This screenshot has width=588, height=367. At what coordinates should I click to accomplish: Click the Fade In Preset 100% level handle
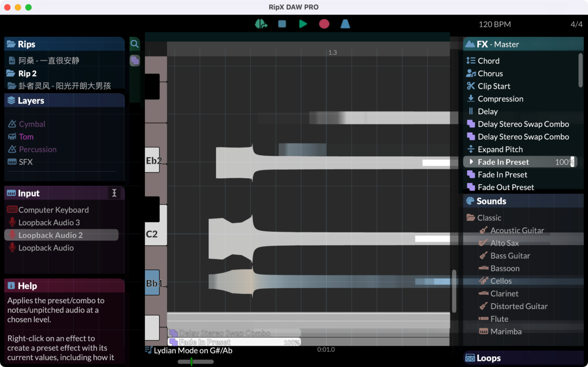pos(572,162)
